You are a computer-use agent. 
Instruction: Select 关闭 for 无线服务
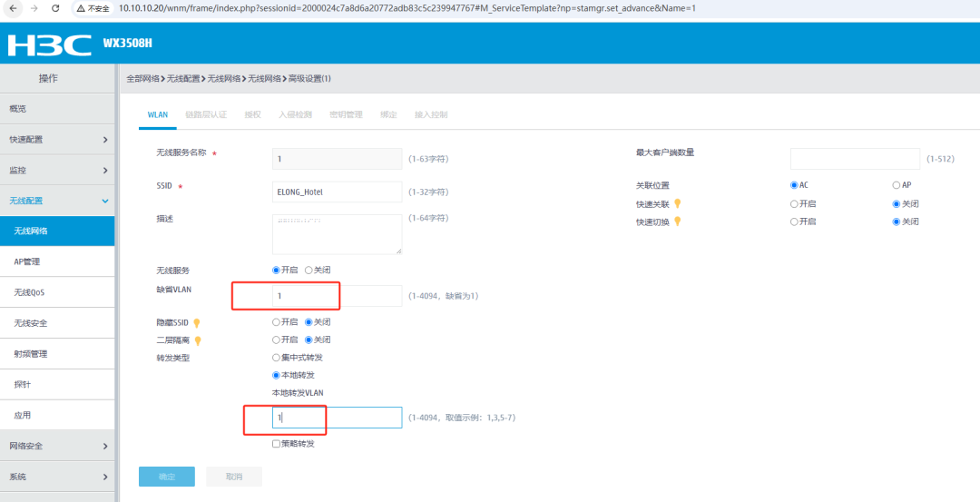(x=309, y=271)
